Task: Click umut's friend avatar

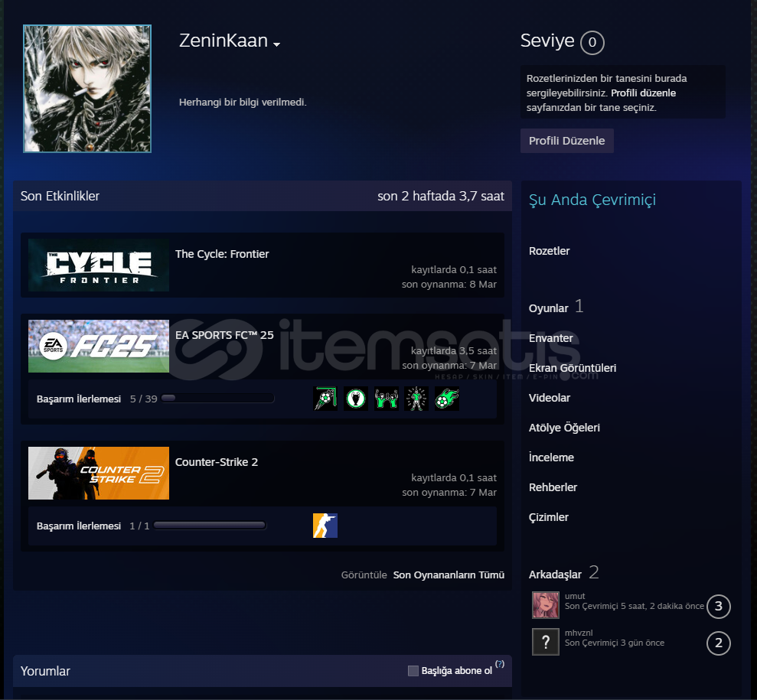Action: click(x=546, y=605)
